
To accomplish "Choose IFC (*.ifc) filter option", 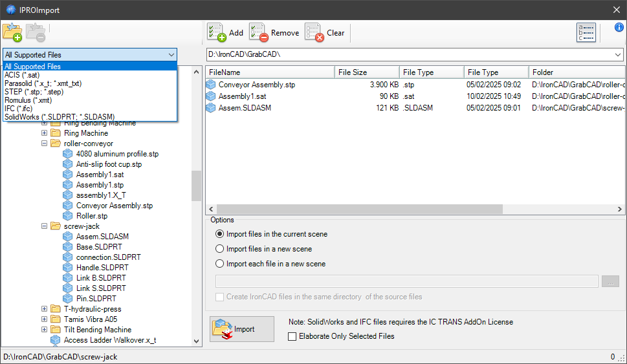I will [90, 109].
